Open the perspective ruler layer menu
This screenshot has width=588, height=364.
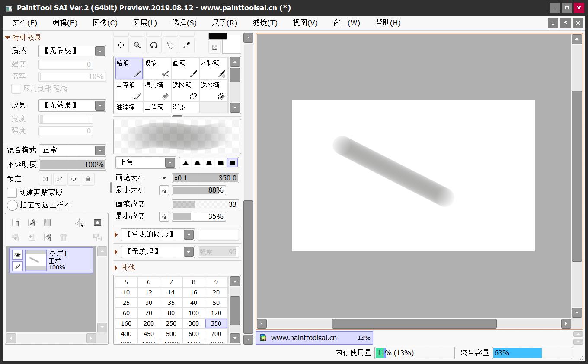point(80,223)
